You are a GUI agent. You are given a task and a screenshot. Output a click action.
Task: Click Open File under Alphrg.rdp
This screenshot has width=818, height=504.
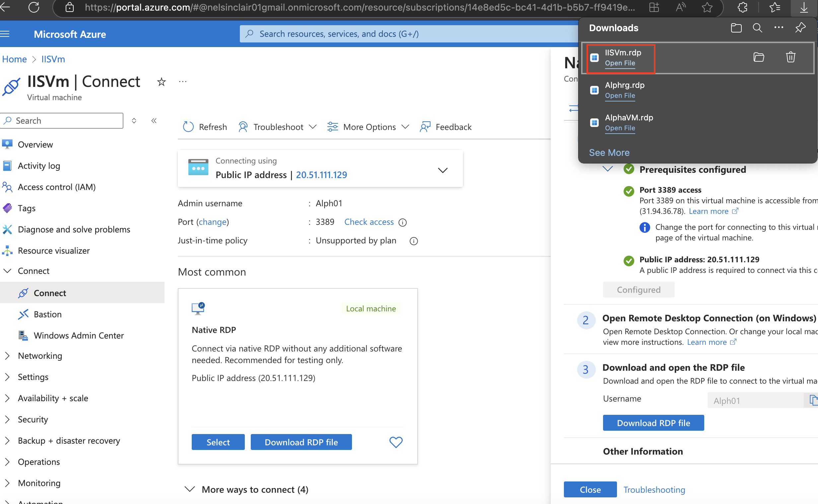tap(620, 96)
